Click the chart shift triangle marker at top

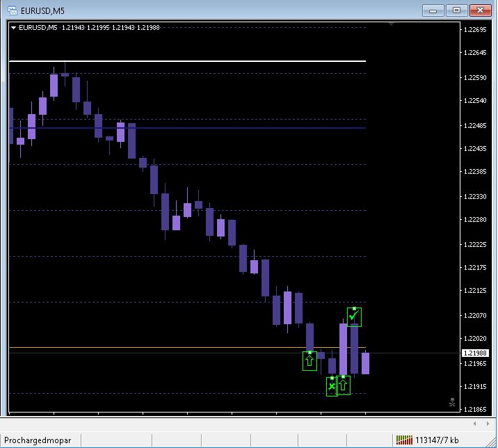[392, 24]
